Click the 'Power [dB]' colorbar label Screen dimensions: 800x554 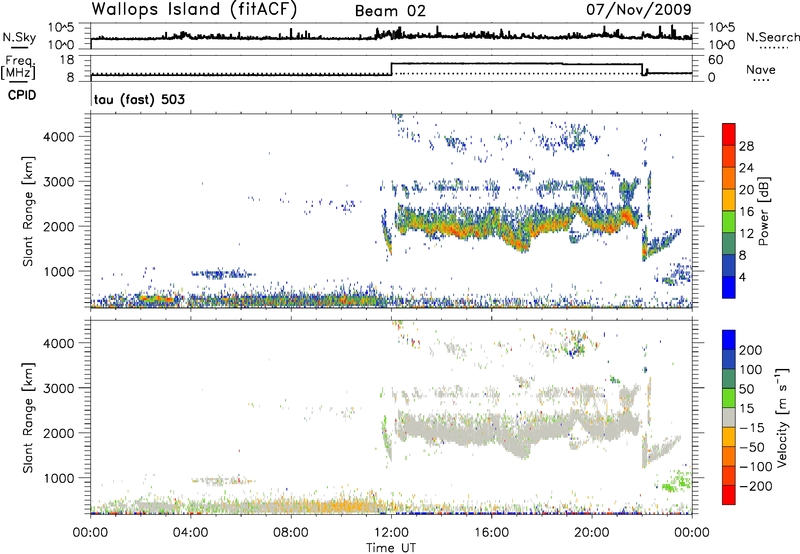click(x=763, y=211)
